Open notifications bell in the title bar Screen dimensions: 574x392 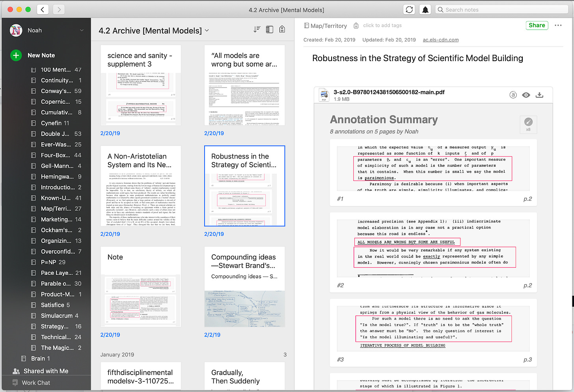(x=425, y=9)
